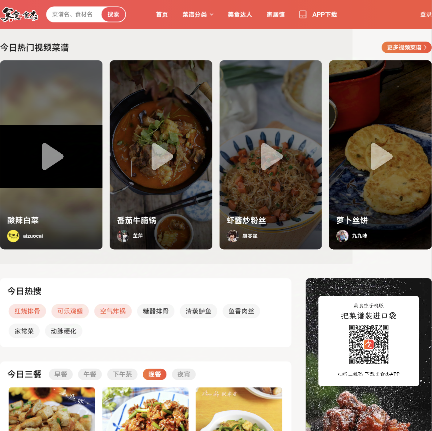Open the 酸辣白菜 recipe title

pyautogui.click(x=23, y=220)
